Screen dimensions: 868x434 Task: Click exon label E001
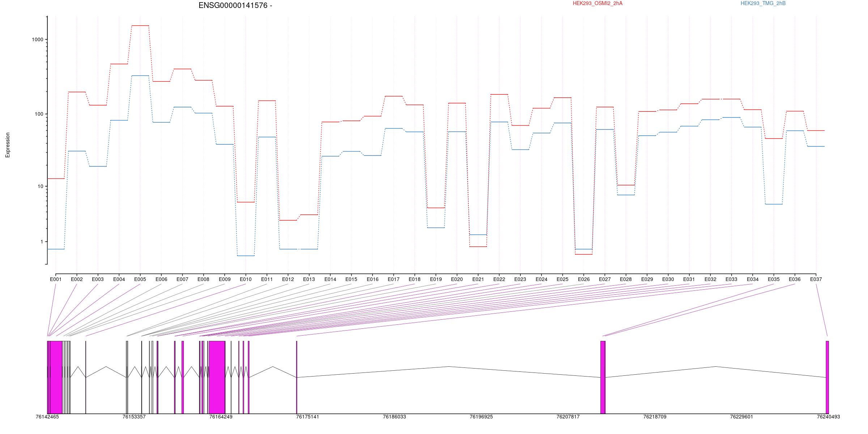[56, 280]
